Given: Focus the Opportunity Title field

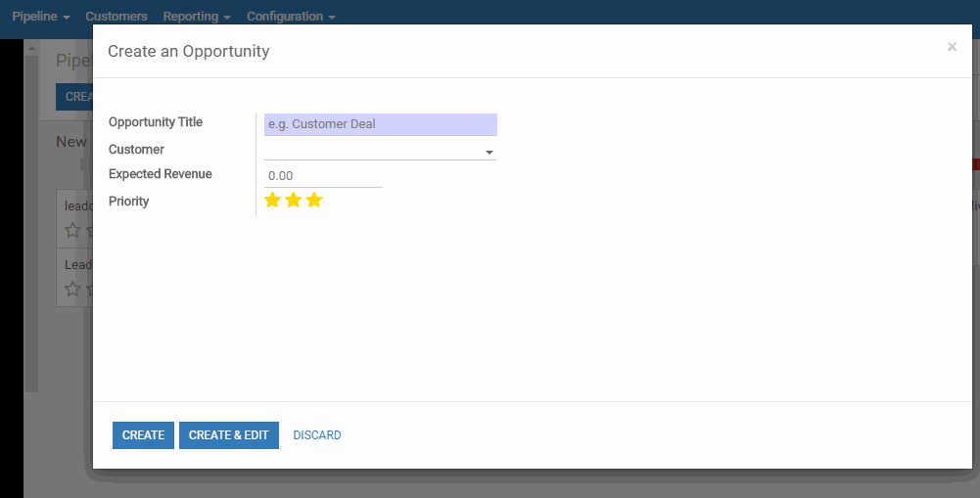Looking at the screenshot, I should pyautogui.click(x=381, y=124).
